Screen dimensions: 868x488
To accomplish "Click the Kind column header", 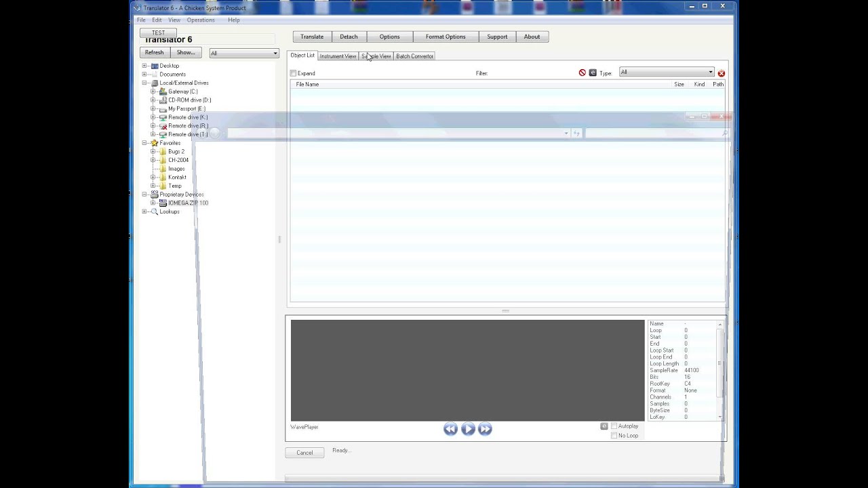I will 699,85.
